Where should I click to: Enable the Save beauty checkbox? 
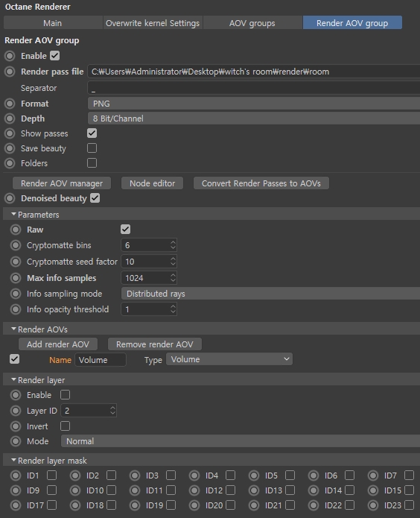[x=92, y=148]
